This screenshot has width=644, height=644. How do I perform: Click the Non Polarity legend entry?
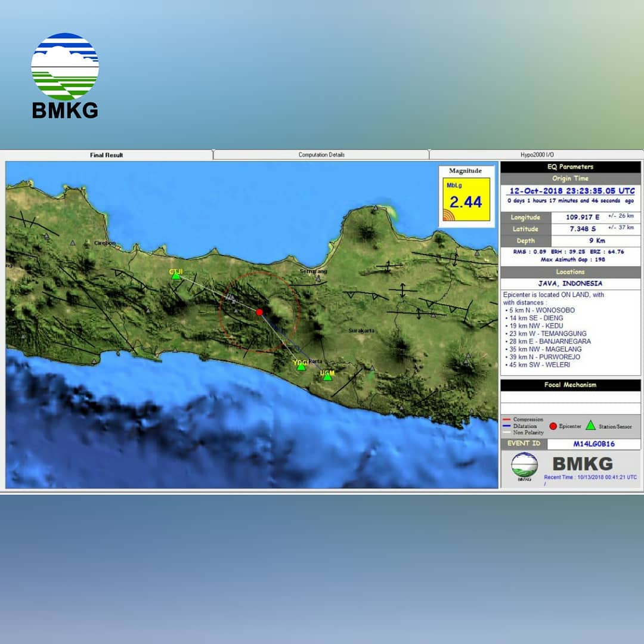pyautogui.click(x=524, y=432)
